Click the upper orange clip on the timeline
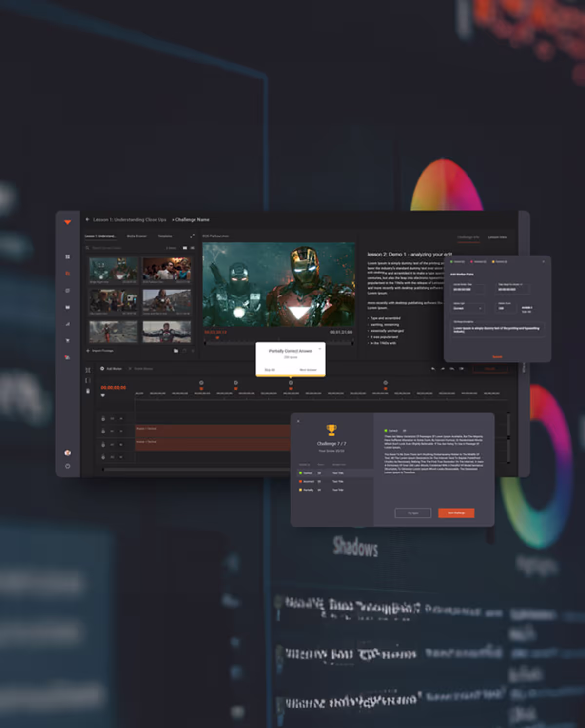585x728 pixels. (213, 431)
